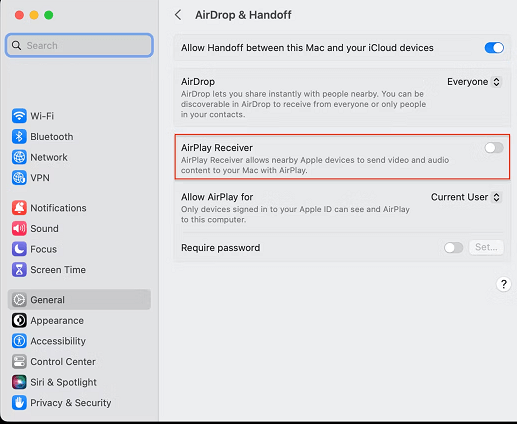Open the Allow AirPlay for Current User dropdown
517x424 pixels.
click(x=466, y=197)
